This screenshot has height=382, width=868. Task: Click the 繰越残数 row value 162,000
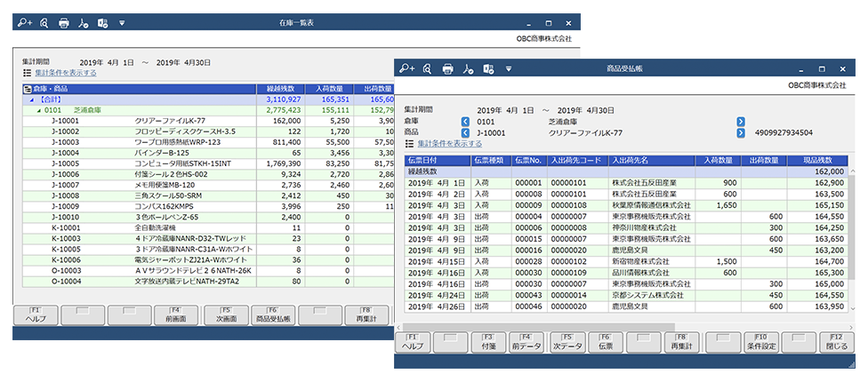pos(829,172)
